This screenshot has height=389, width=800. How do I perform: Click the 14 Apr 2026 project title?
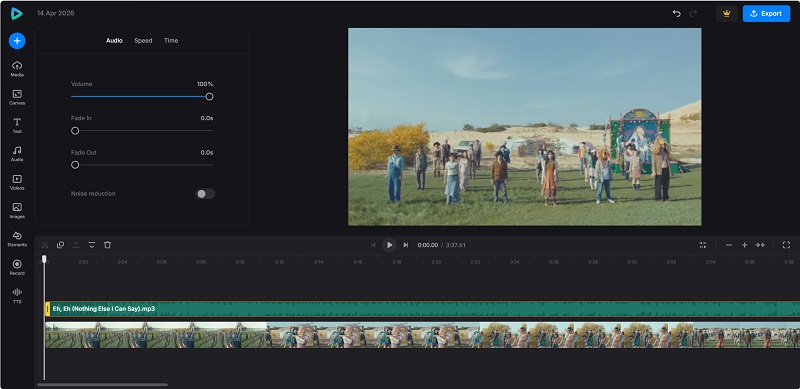[56, 13]
